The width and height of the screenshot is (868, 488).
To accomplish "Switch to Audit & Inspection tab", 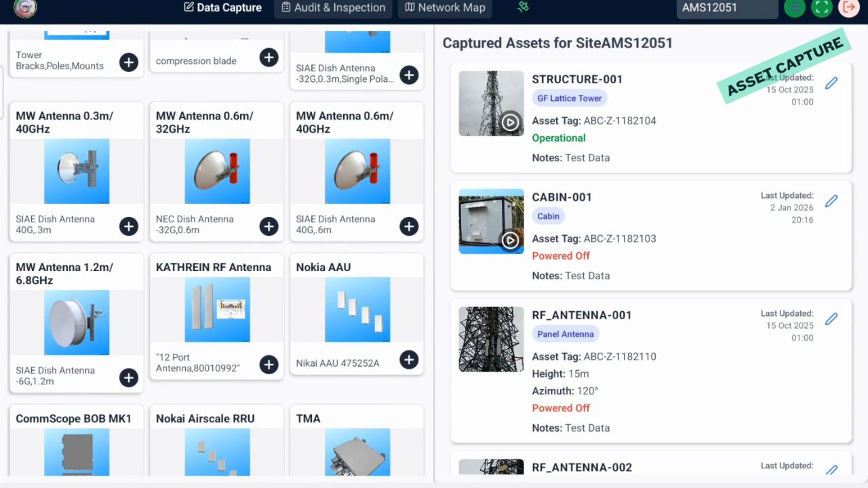I will (x=333, y=8).
